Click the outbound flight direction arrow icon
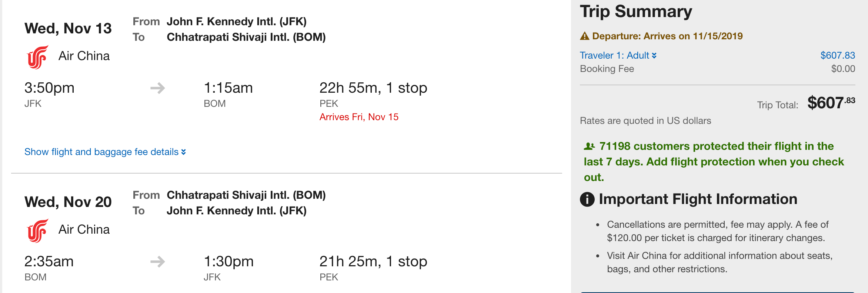 (157, 88)
